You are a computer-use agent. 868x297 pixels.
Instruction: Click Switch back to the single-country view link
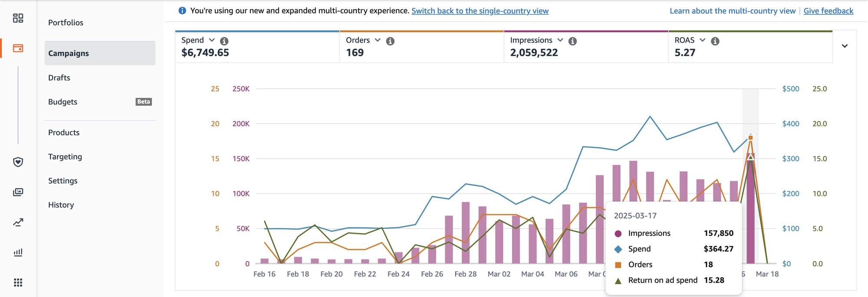pyautogui.click(x=480, y=11)
